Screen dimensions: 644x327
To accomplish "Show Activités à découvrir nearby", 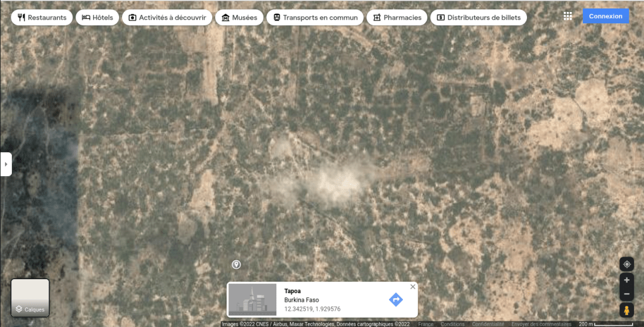I will pos(167,18).
